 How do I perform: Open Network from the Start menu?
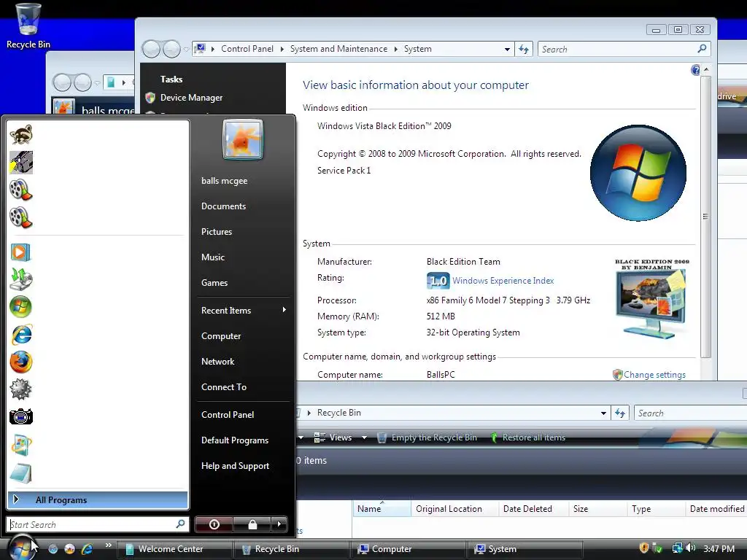217,362
